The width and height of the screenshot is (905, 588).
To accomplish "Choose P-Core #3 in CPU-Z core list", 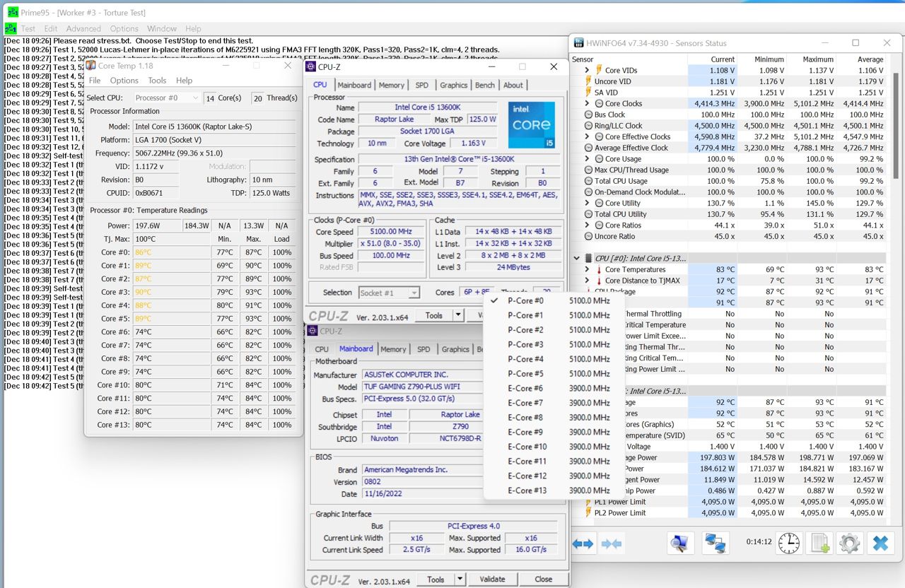I will pyautogui.click(x=552, y=344).
